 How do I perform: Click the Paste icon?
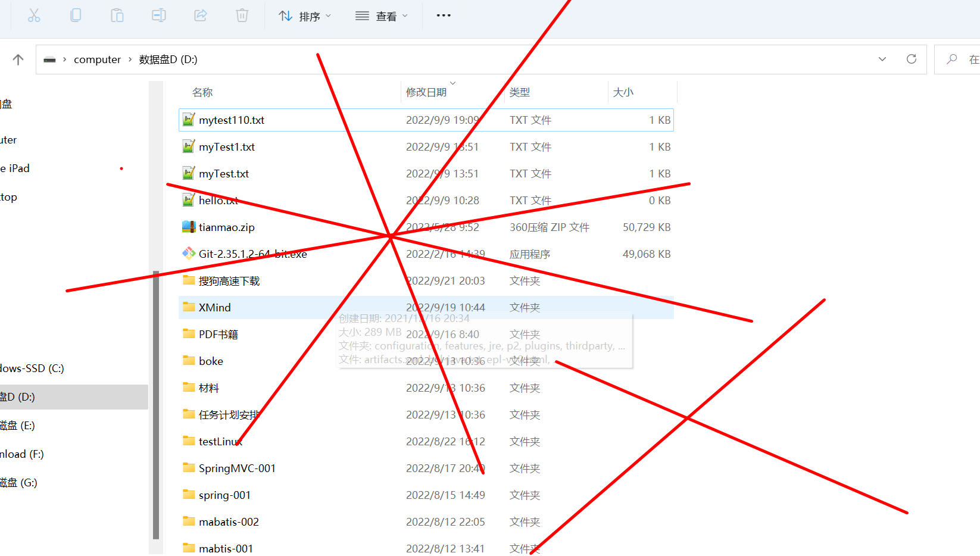coord(117,15)
